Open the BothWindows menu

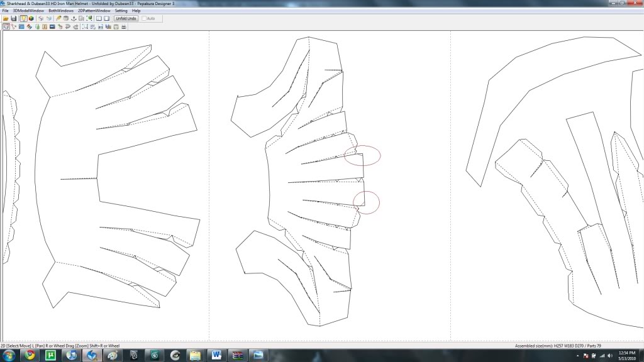pos(61,11)
